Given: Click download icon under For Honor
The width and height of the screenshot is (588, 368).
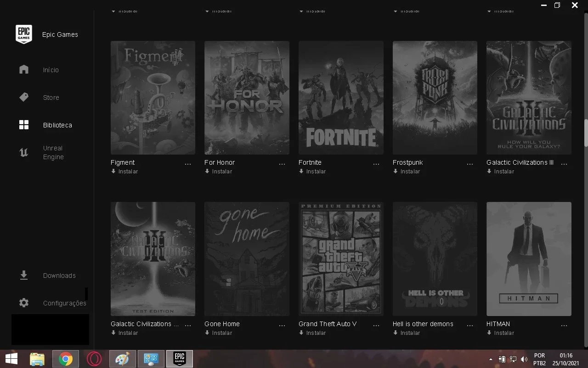Looking at the screenshot, I should [207, 171].
